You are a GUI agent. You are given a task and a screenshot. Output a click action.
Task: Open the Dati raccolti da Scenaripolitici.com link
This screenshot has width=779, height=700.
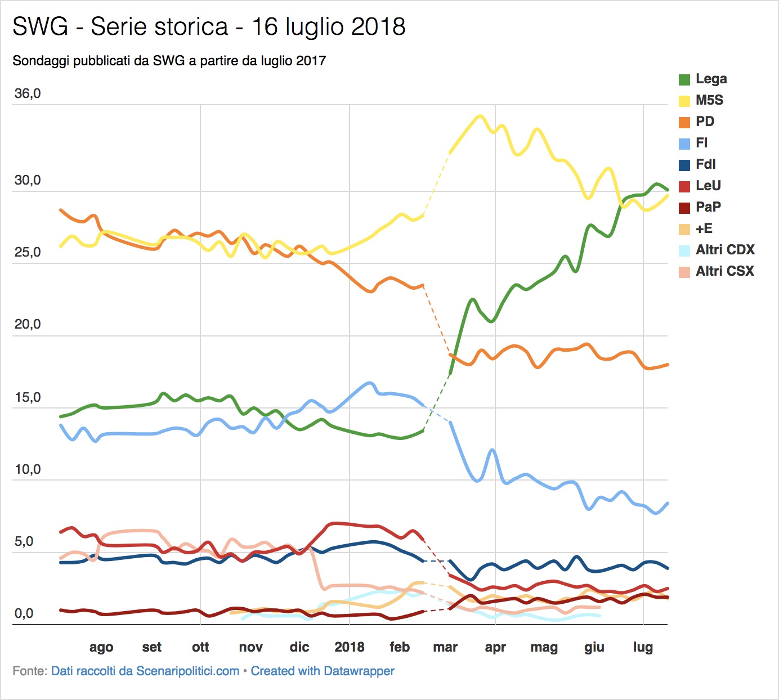pos(145,671)
